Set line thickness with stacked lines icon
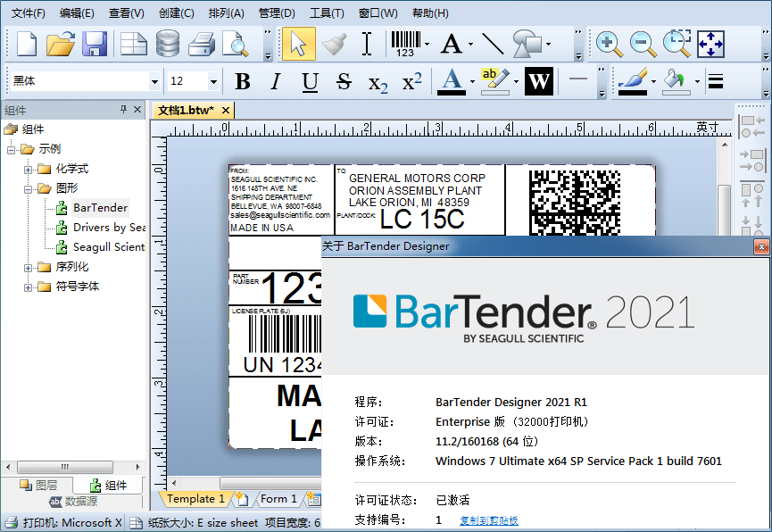Screen dimensions: 772x532 [x=716, y=81]
